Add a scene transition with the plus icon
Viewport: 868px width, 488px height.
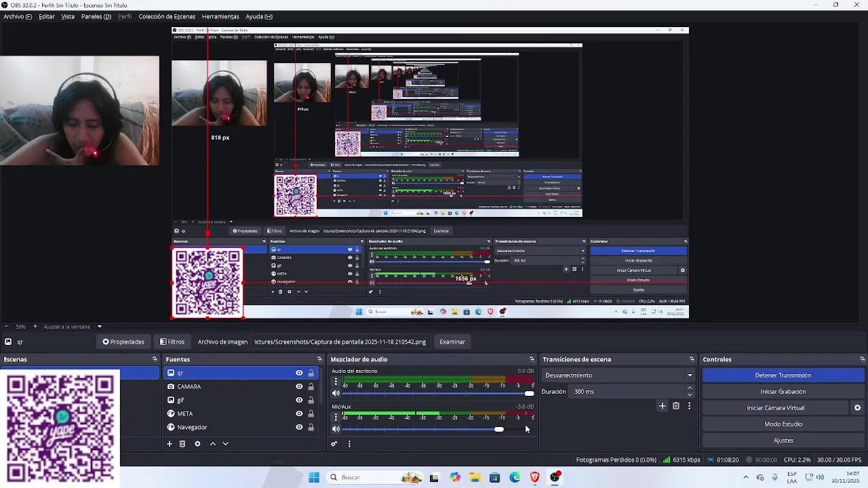tap(663, 406)
